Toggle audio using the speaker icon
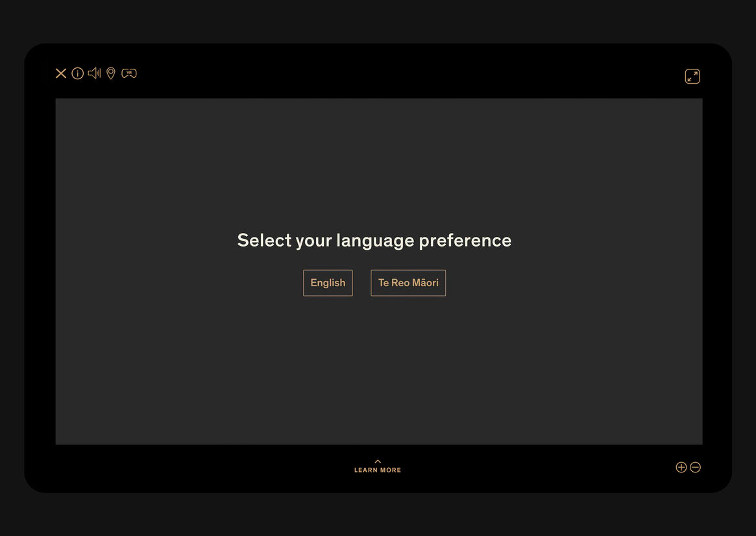Viewport: 756px width, 536px height. coord(94,73)
